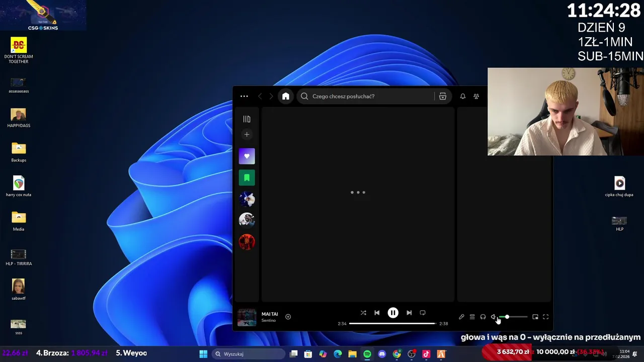
Task: Show lyrics with microphone icon
Action: [x=461, y=317]
